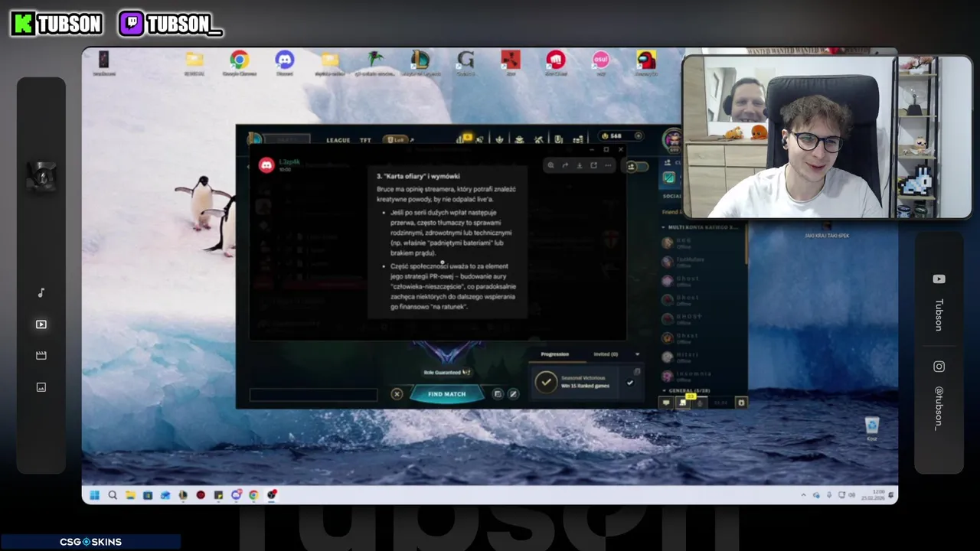Screen dimensions: 980x551
Task: Switch to the Invited (0) tab
Action: point(606,354)
